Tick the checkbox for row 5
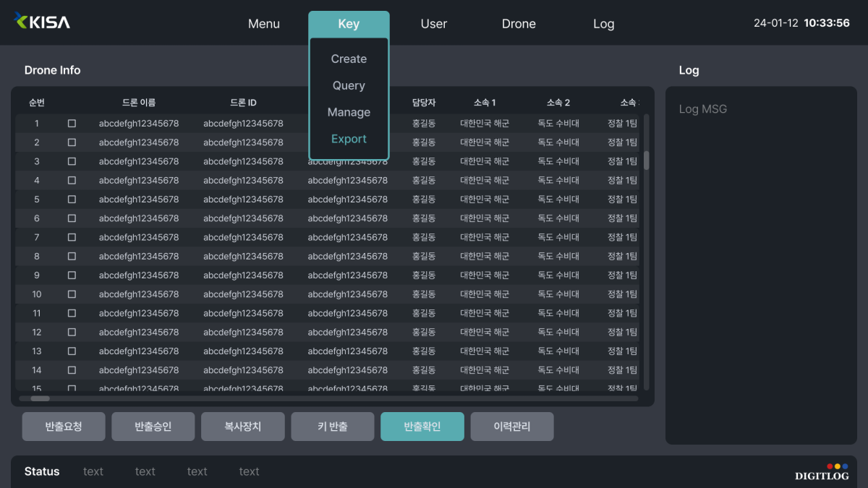Screen dimensions: 868x488 click(72, 200)
